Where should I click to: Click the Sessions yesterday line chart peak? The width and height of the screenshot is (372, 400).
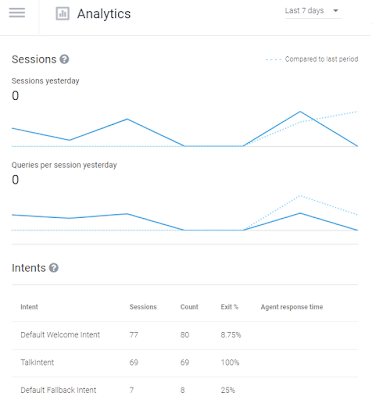point(300,112)
